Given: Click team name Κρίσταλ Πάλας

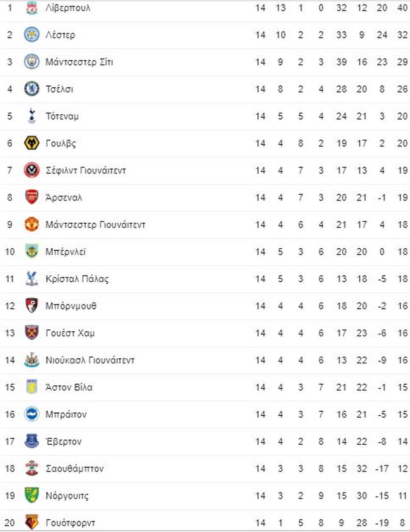Looking at the screenshot, I should pos(77,279).
